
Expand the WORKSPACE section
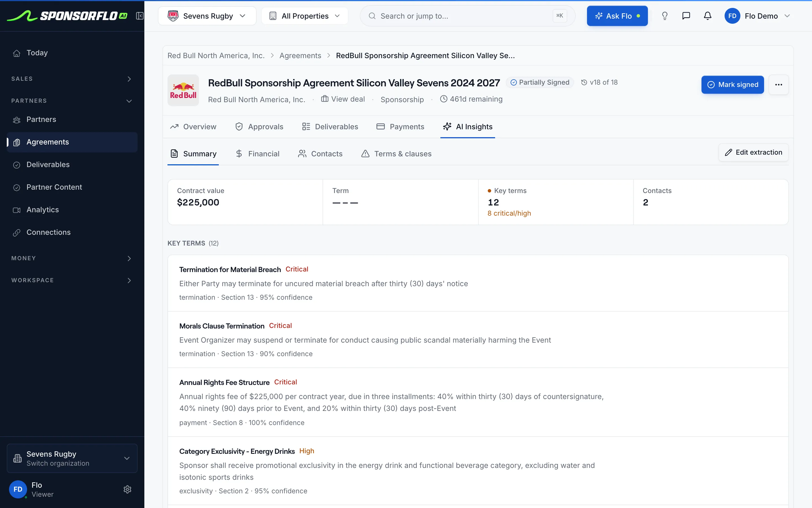(72, 280)
